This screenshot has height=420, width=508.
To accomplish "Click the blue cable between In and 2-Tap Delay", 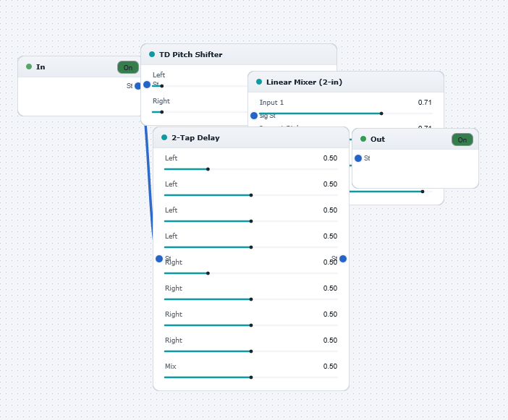I will point(149,181).
